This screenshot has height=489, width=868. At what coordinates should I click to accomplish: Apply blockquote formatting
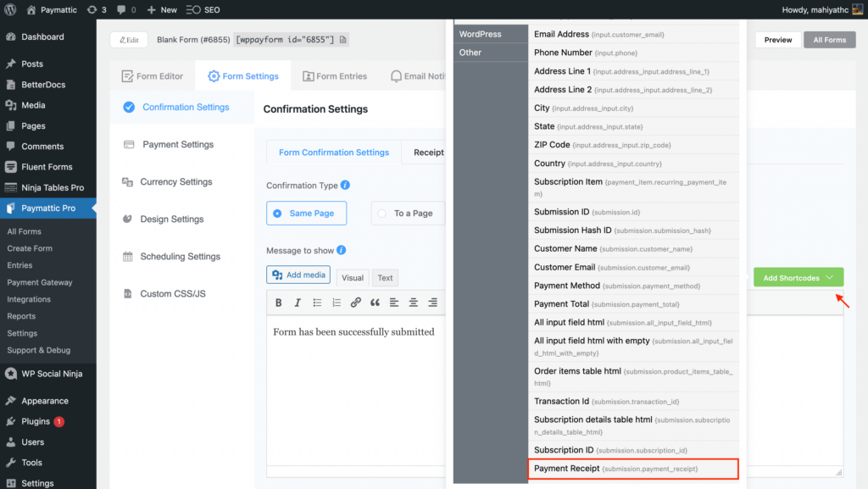coord(375,303)
